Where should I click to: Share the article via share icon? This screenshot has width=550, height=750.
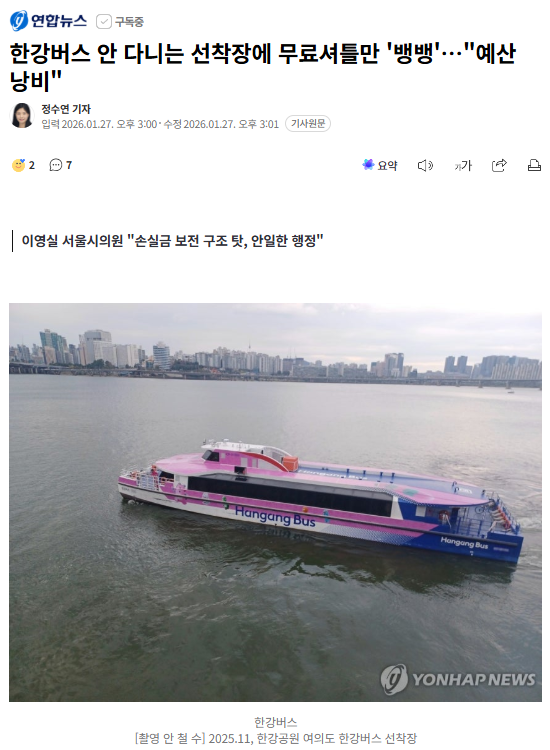[x=499, y=165]
